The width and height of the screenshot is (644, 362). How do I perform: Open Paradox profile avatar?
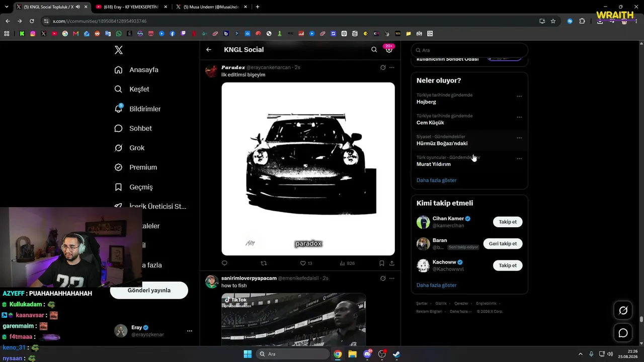coord(211,71)
